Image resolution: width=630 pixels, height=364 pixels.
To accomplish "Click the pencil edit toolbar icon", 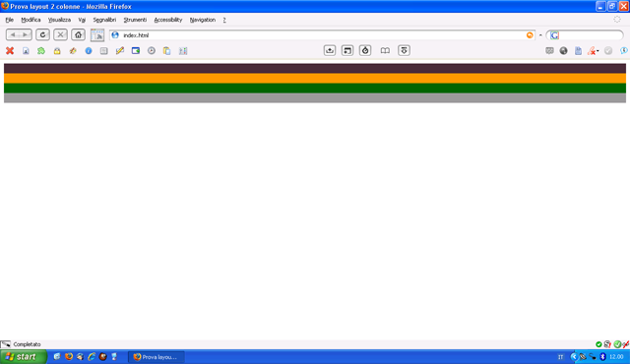I will click(120, 51).
